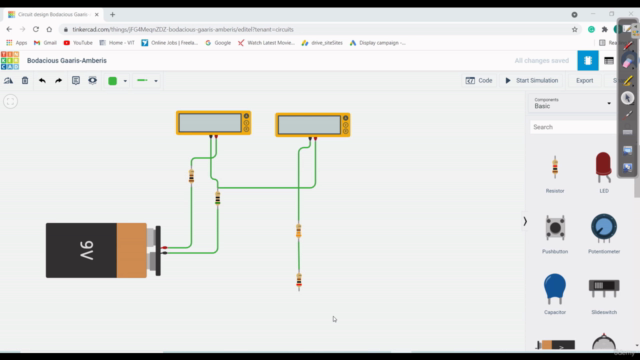Open Components Basic dropdown
640x360 pixels.
pos(573,103)
